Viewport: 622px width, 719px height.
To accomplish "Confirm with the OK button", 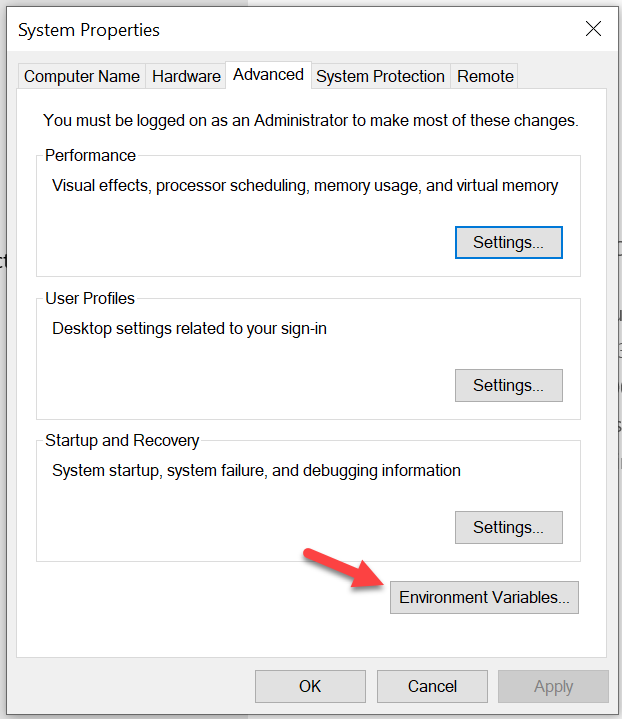I will click(310, 686).
